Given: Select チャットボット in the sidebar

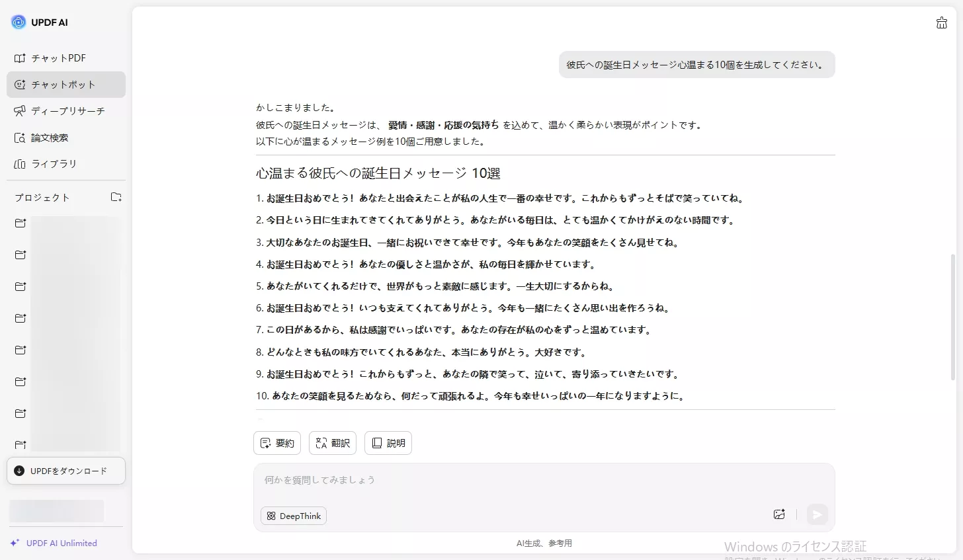Looking at the screenshot, I should [66, 85].
